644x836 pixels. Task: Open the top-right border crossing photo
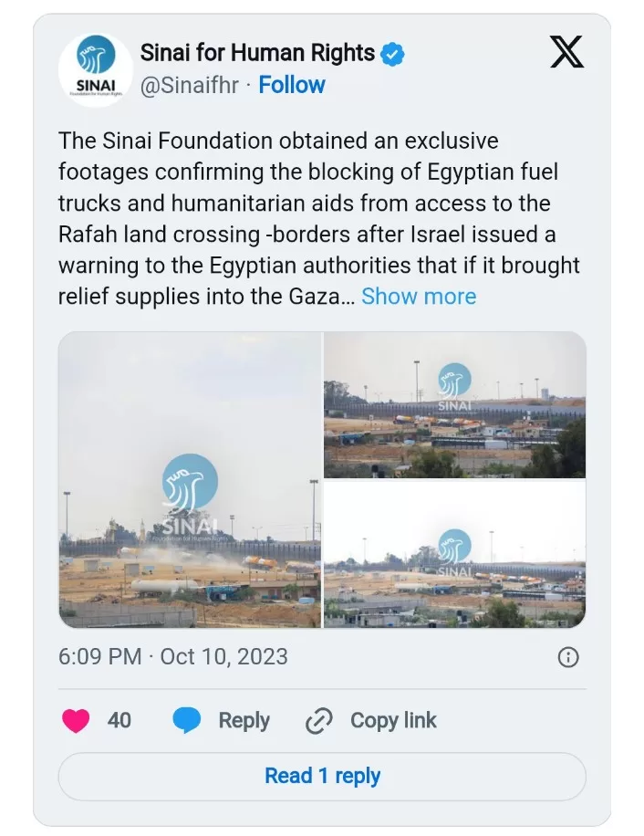454,404
